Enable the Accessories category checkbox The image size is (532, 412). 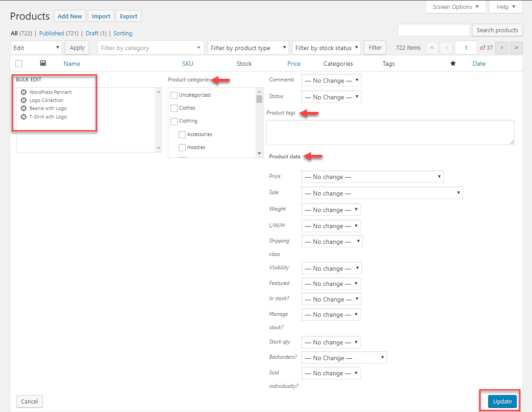pos(182,135)
